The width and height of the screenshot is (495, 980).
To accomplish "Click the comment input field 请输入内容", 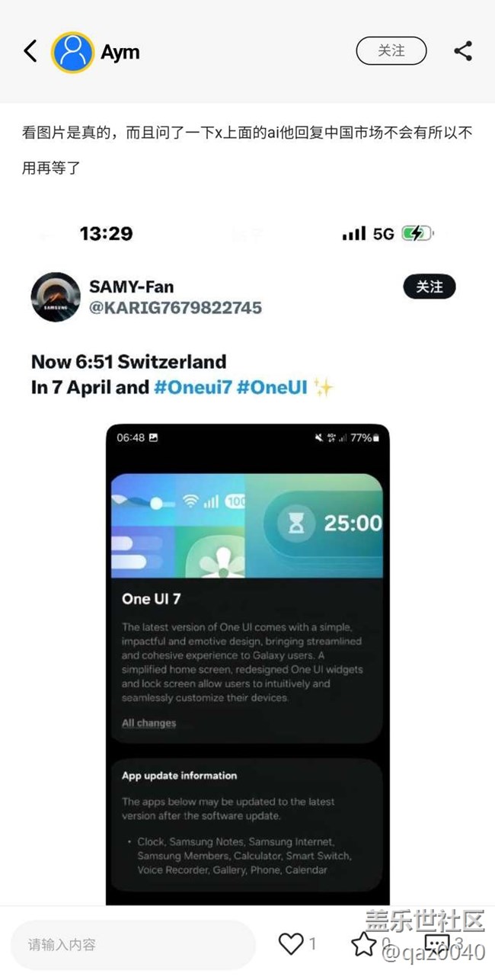I will pos(133,944).
